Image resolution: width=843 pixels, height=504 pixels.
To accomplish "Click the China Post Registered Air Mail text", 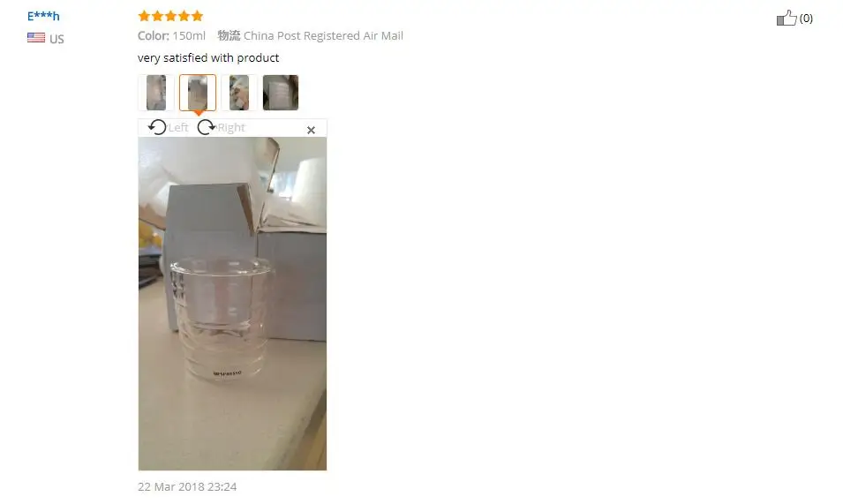I will tap(323, 35).
